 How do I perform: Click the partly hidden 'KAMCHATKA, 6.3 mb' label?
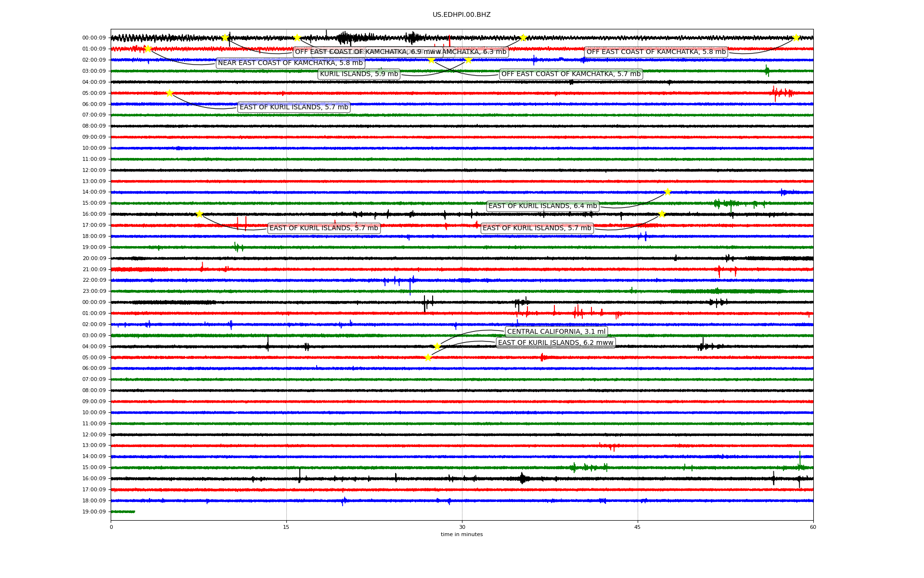tap(475, 52)
